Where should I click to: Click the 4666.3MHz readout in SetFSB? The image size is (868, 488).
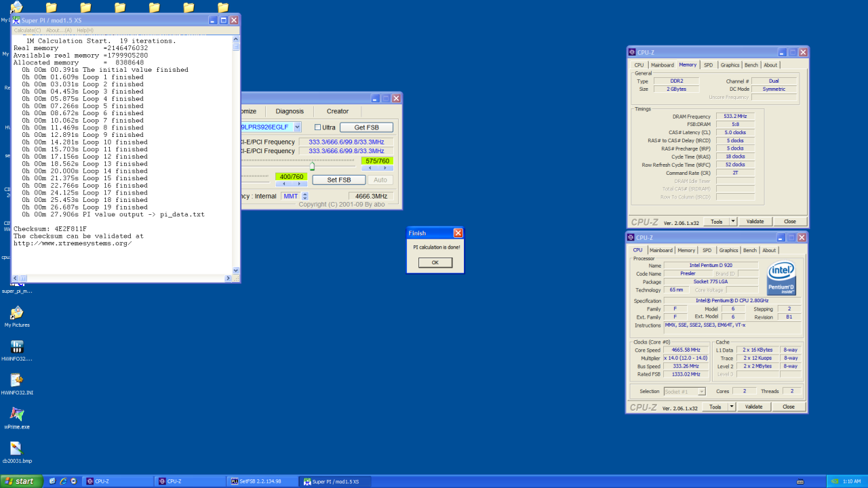(x=372, y=197)
